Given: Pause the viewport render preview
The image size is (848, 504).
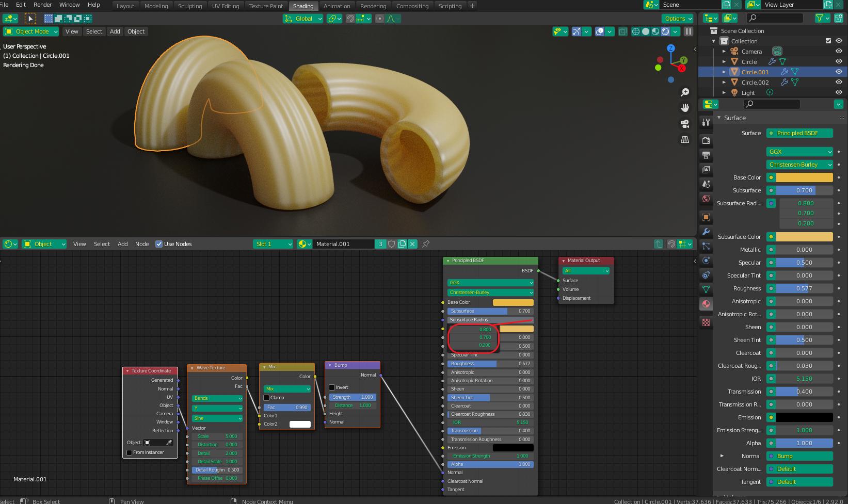Looking at the screenshot, I should coord(689,31).
